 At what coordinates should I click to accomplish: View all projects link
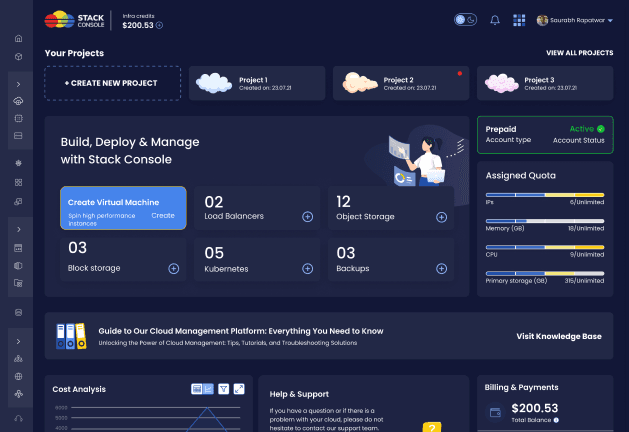click(x=579, y=52)
